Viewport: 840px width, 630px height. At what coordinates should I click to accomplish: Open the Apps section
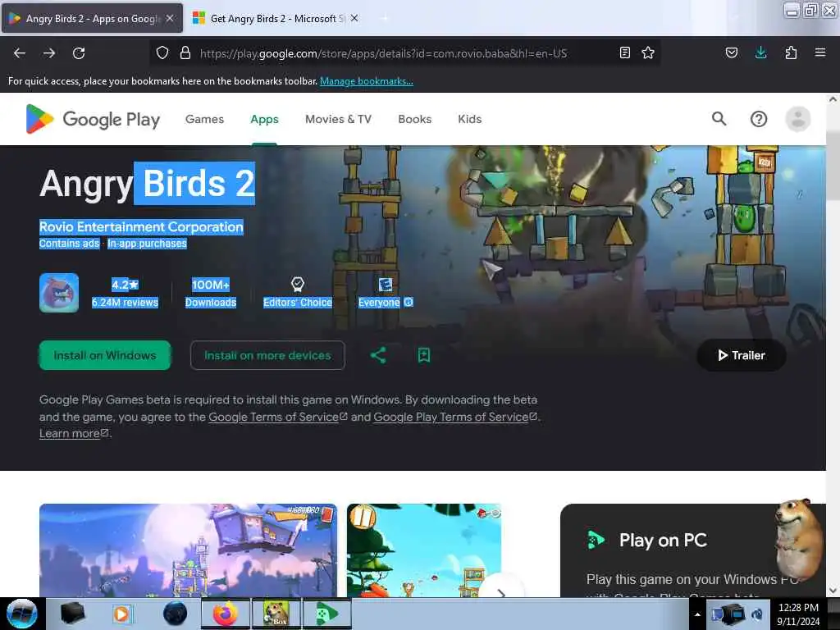tap(265, 119)
